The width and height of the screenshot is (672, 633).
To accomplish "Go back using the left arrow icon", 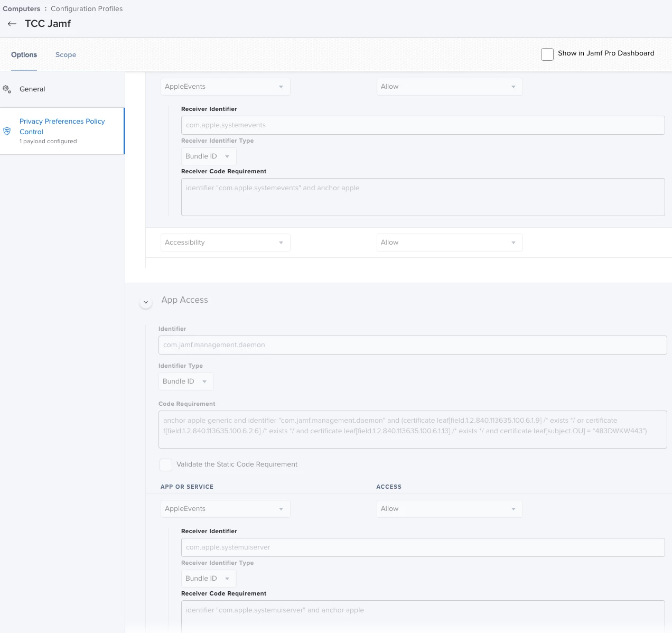I will [x=12, y=24].
